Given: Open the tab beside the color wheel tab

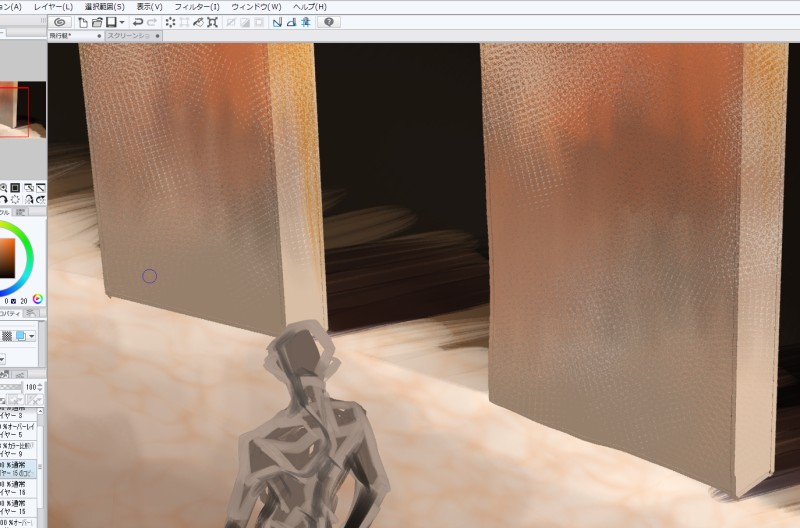Looking at the screenshot, I should point(20,212).
